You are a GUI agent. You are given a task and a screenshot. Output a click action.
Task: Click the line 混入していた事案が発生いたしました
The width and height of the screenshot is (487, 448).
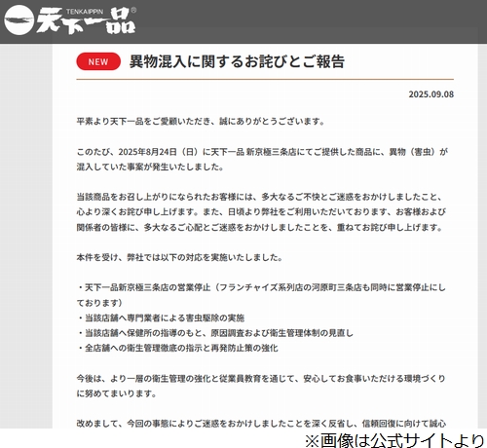pos(150,167)
